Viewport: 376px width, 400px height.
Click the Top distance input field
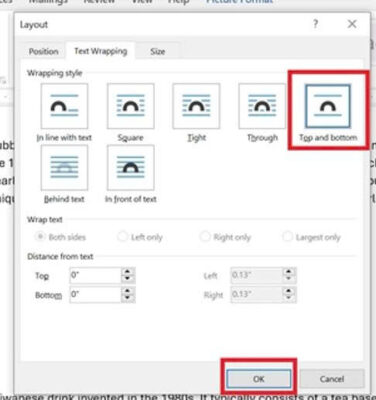pyautogui.click(x=95, y=275)
